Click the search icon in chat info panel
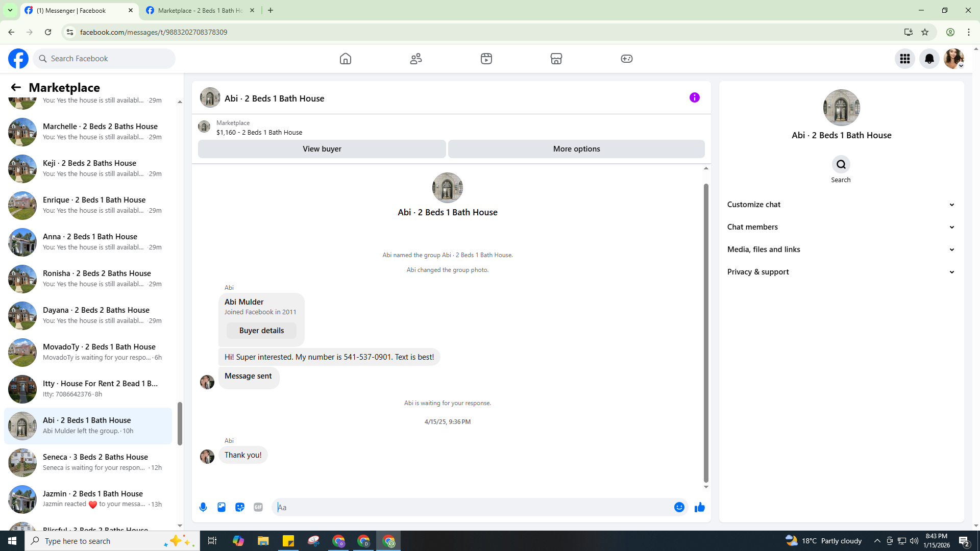The height and width of the screenshot is (551, 980). click(841, 164)
